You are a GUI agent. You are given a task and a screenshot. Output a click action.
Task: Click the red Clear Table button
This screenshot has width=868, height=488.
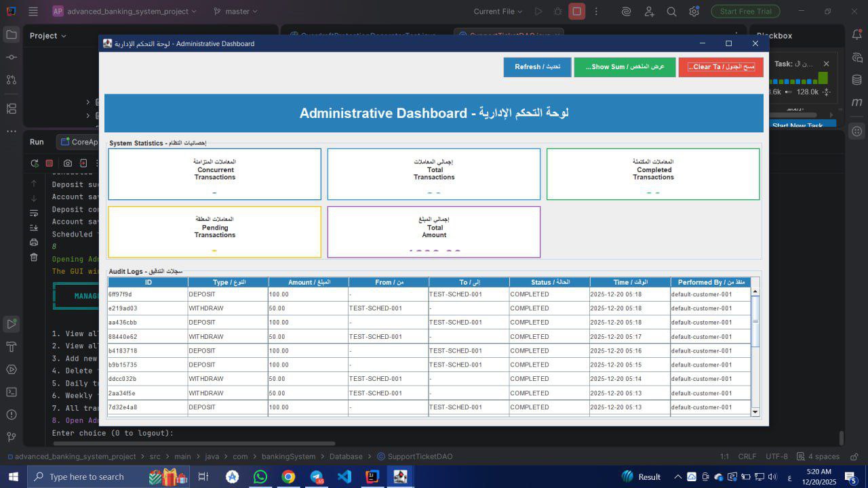point(721,67)
